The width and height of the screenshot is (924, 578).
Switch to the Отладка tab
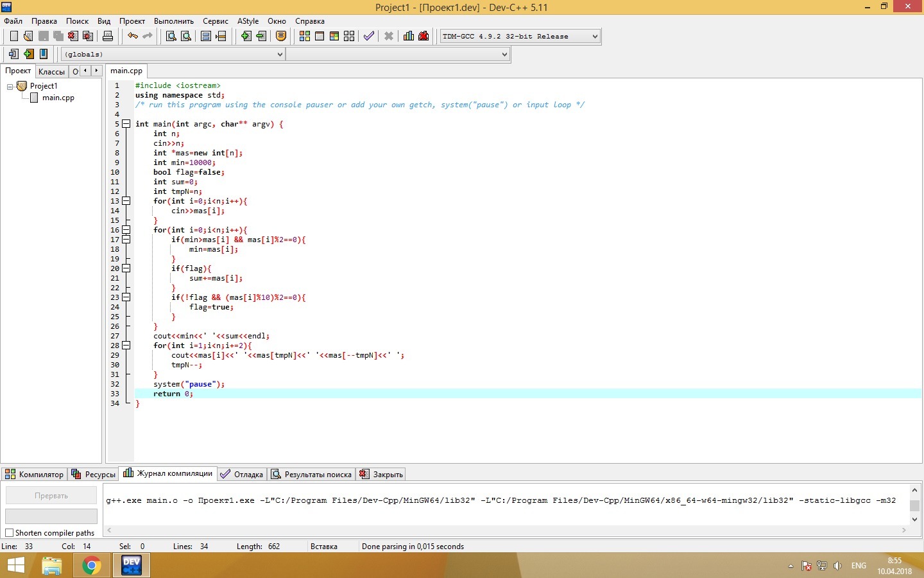click(x=242, y=475)
